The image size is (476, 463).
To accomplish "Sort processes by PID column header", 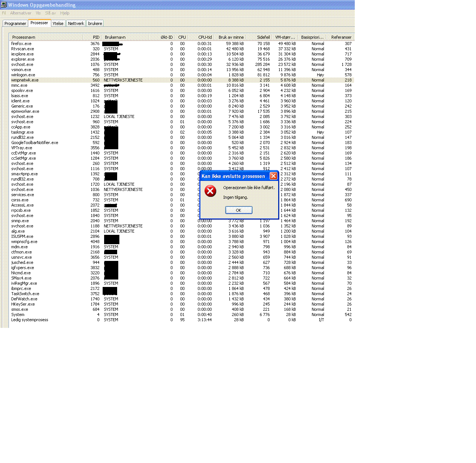I will coord(92,37).
